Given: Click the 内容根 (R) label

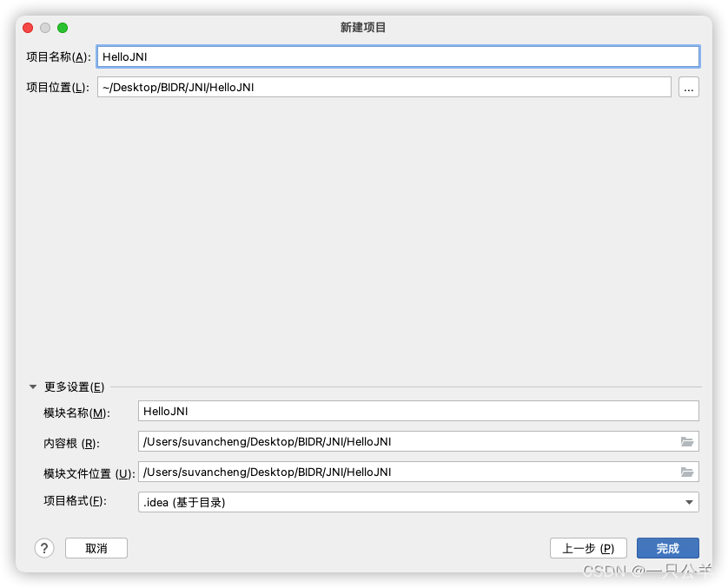Looking at the screenshot, I should 71,443.
